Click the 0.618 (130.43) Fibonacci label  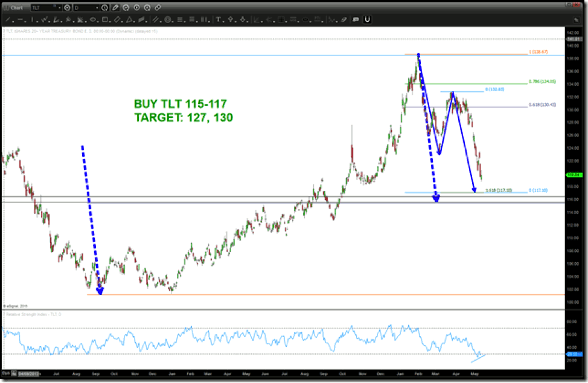pos(542,105)
